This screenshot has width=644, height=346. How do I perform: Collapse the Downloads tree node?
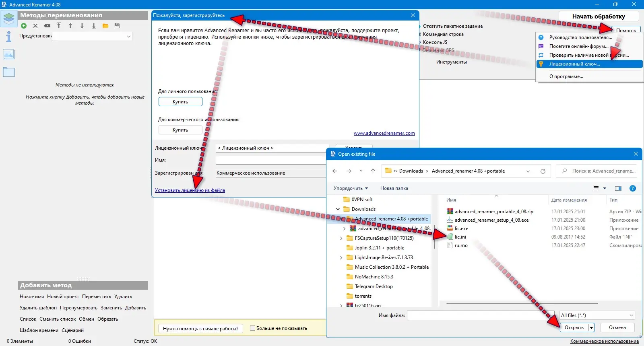click(x=338, y=209)
